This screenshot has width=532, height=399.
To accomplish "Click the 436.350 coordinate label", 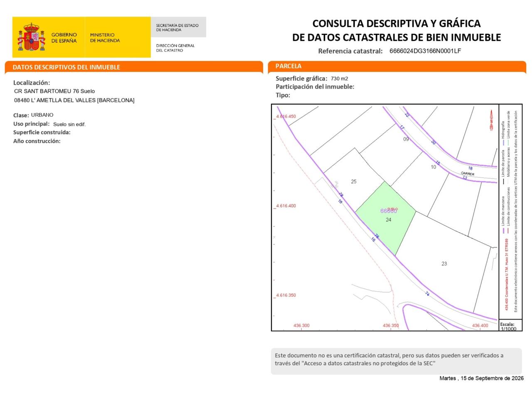I will (391, 326).
